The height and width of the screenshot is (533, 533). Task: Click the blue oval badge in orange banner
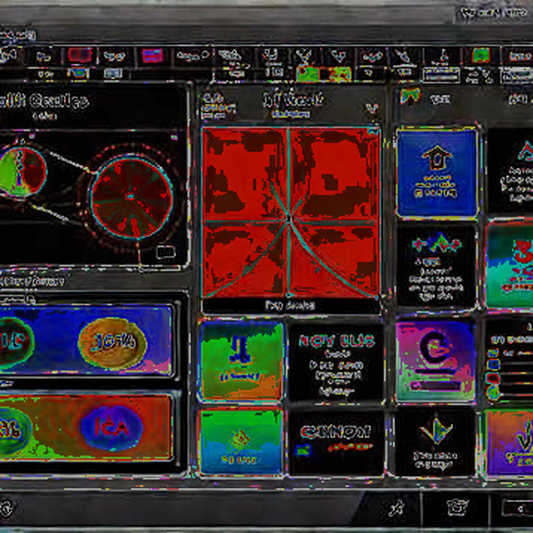(112, 428)
